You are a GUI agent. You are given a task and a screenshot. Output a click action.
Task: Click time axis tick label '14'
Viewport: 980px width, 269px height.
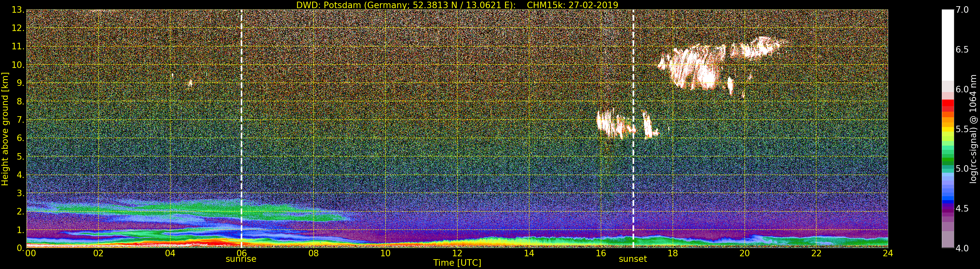coord(529,253)
